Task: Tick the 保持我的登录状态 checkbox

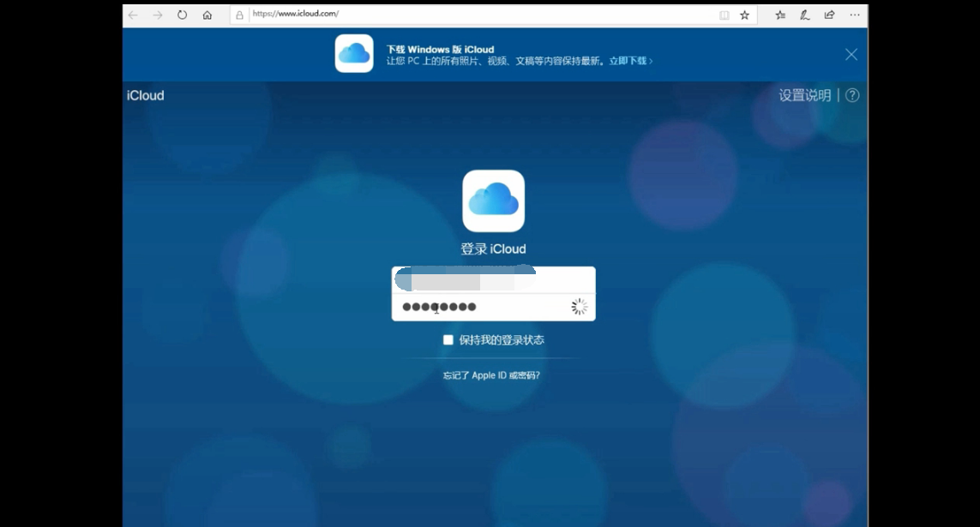Action: pos(448,339)
